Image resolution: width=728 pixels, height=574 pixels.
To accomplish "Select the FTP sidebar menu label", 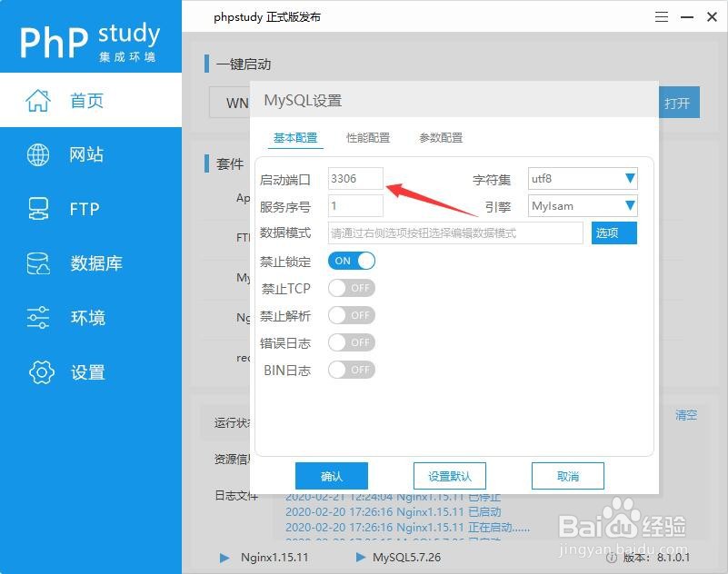I will 85,209.
